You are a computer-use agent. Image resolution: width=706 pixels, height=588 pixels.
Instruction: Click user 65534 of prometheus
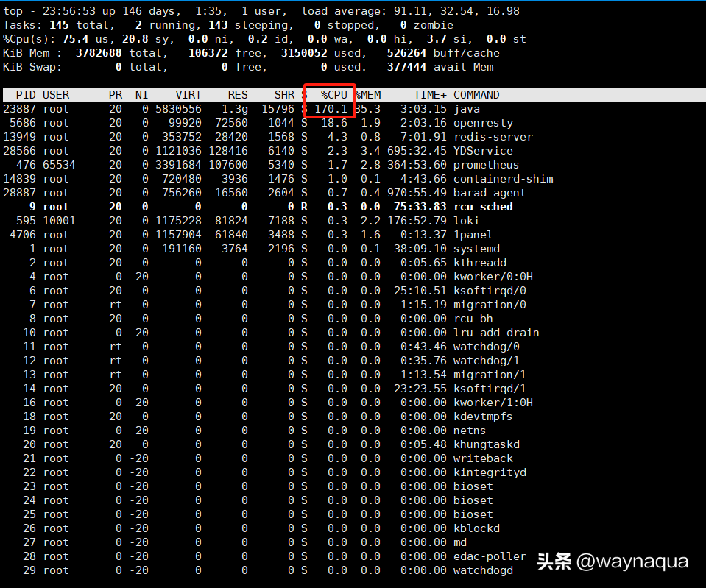pyautogui.click(x=59, y=165)
